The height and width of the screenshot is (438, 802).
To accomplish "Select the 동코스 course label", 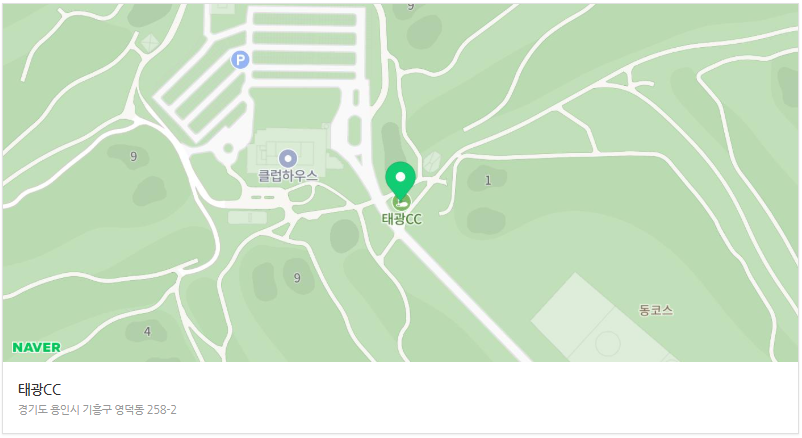I will coord(656,310).
